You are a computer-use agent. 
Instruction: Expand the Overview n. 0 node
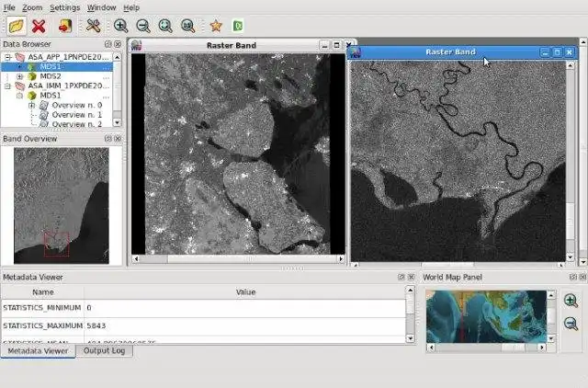(32, 105)
